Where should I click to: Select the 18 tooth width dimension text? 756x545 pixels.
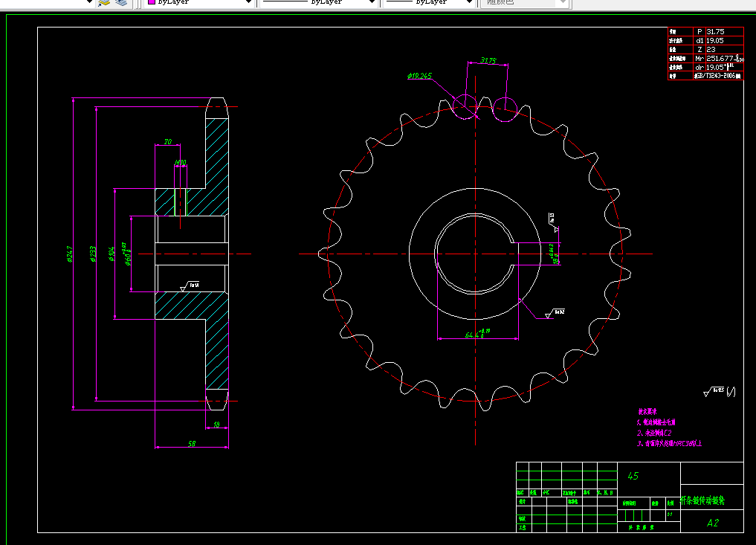[x=216, y=425]
